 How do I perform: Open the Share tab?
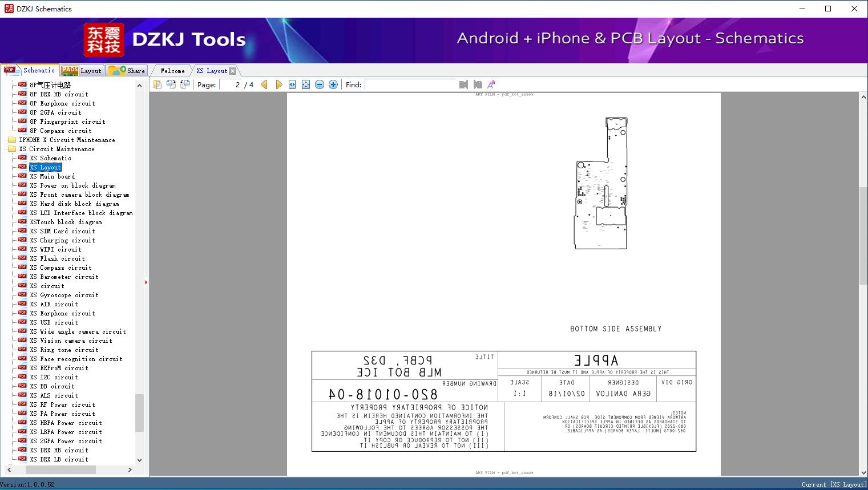coord(127,71)
